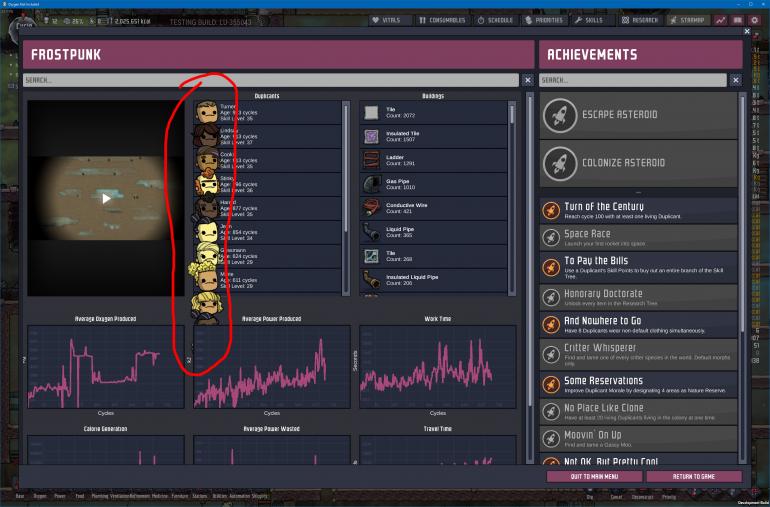Click the To Pay the Bills badge icon
This screenshot has height=507, width=770.
(x=551, y=268)
